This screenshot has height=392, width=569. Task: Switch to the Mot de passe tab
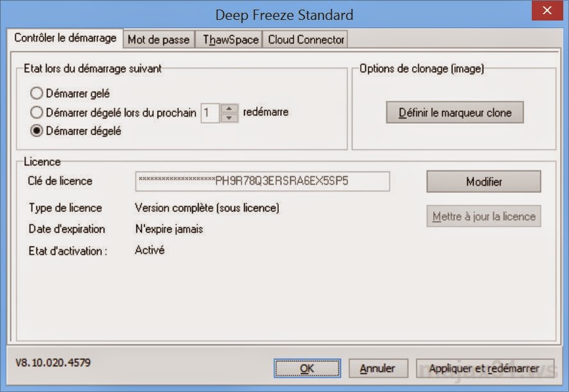[x=158, y=39]
